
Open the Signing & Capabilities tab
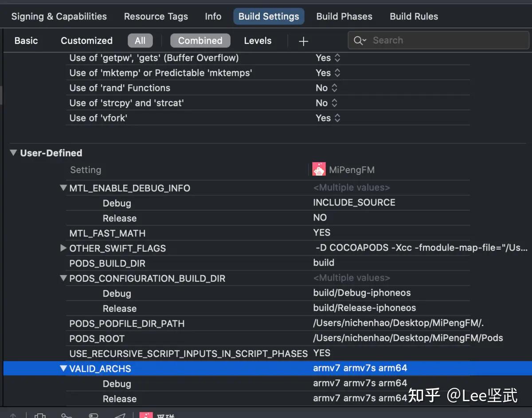point(59,16)
